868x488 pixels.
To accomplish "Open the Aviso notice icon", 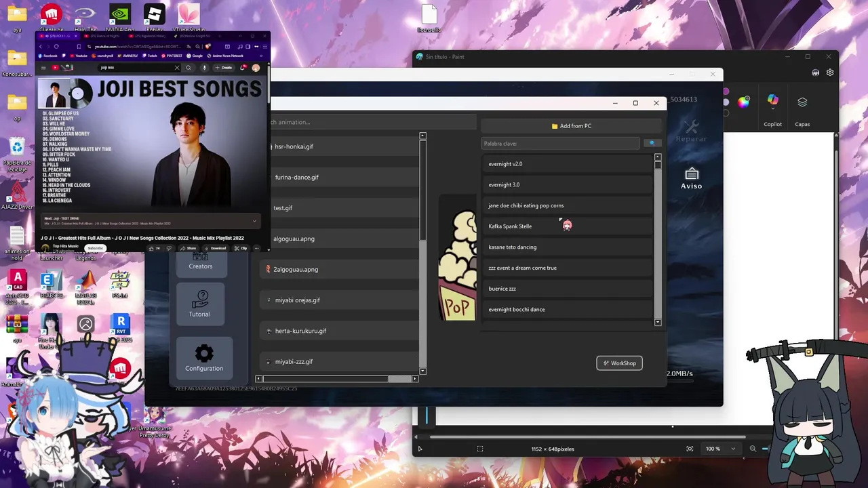I will (691, 178).
